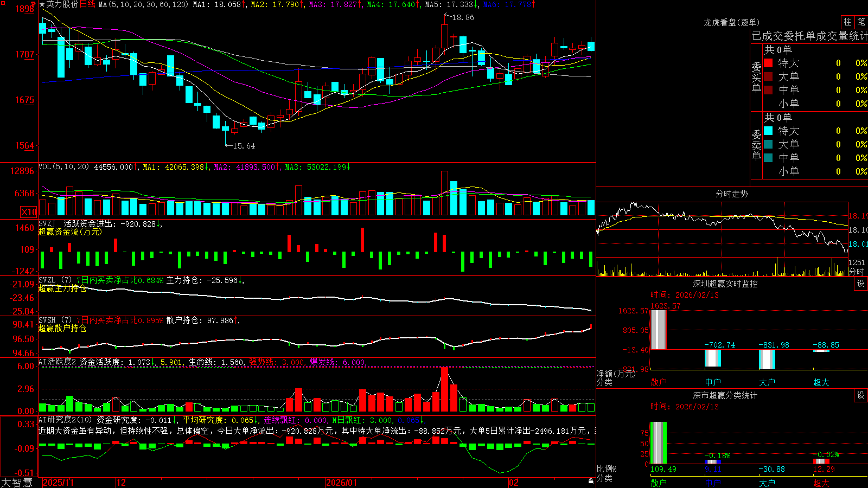Image resolution: width=868 pixels, height=488 pixels.
Task: Click the 12896 volume axis label
Action: [x=22, y=171]
